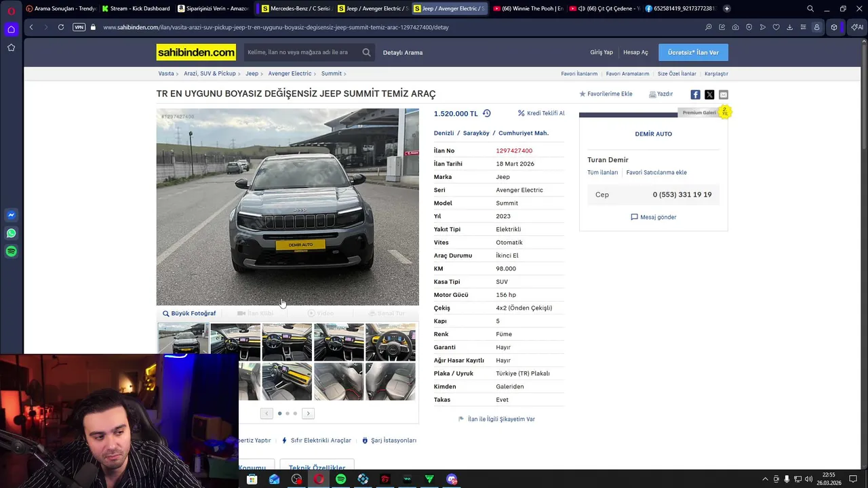Switch to Mercedes-Benz / C Serisi tab

(296, 8)
